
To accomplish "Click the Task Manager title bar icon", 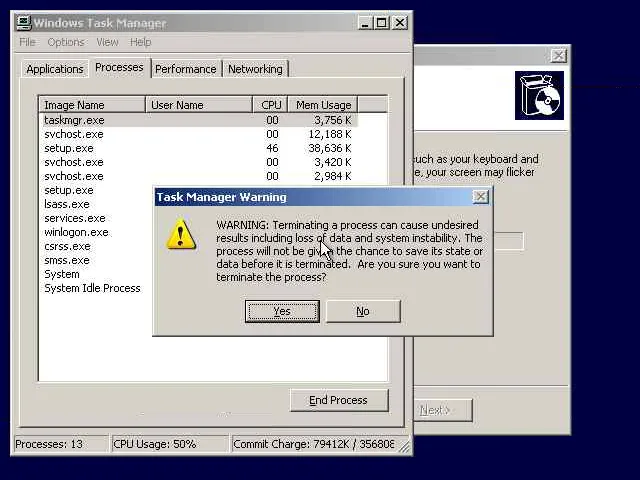I will [x=24, y=23].
